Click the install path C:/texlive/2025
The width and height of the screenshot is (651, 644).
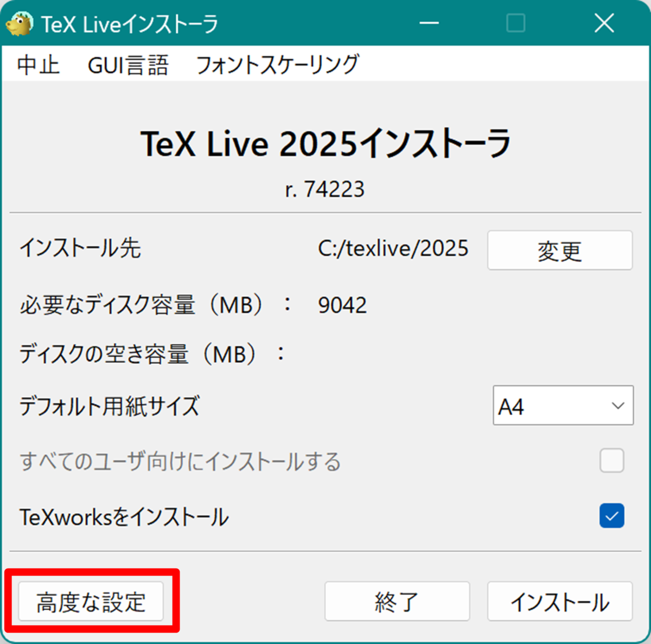pyautogui.click(x=393, y=249)
